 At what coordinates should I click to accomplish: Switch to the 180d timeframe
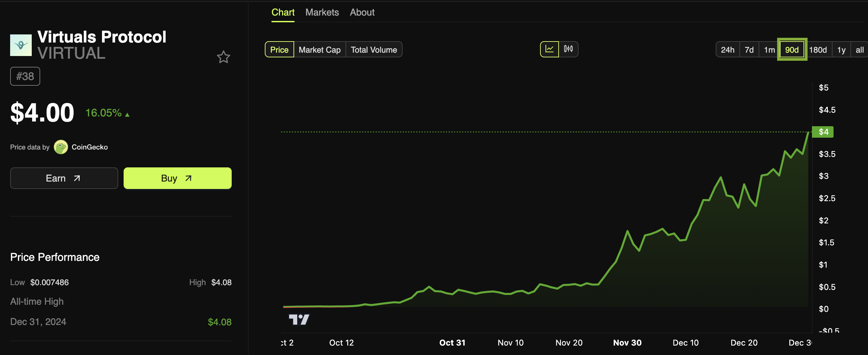click(x=818, y=49)
